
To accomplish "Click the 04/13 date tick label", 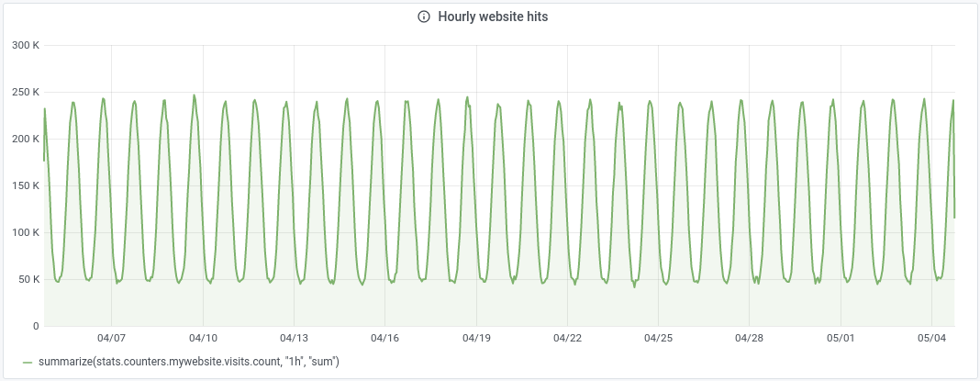I will point(294,339).
